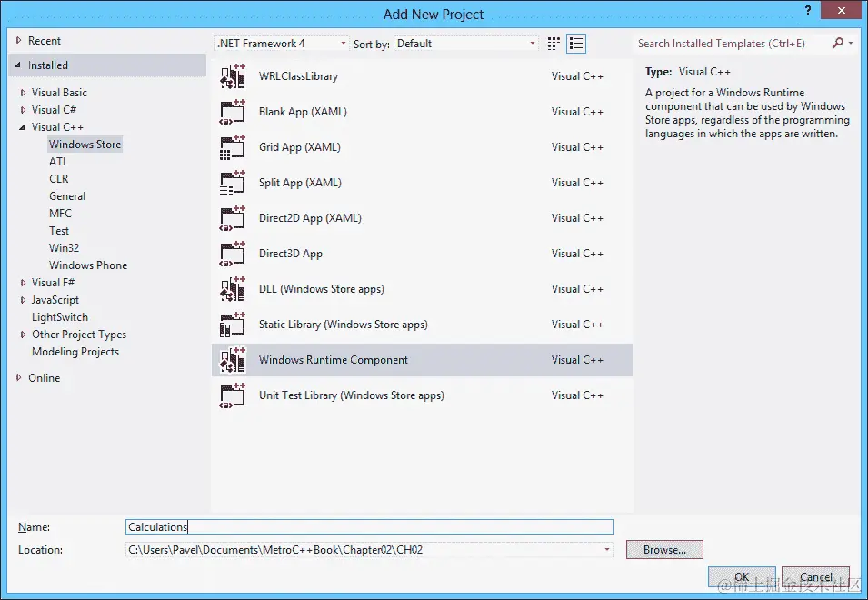The height and width of the screenshot is (600, 868).
Task: Click the Visual F# tree label
Action: point(53,283)
